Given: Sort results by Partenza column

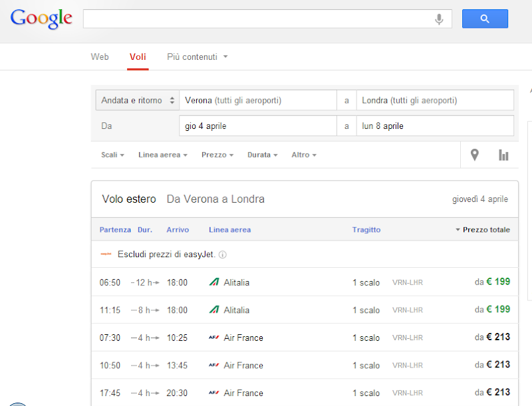Looking at the screenshot, I should coord(115,230).
